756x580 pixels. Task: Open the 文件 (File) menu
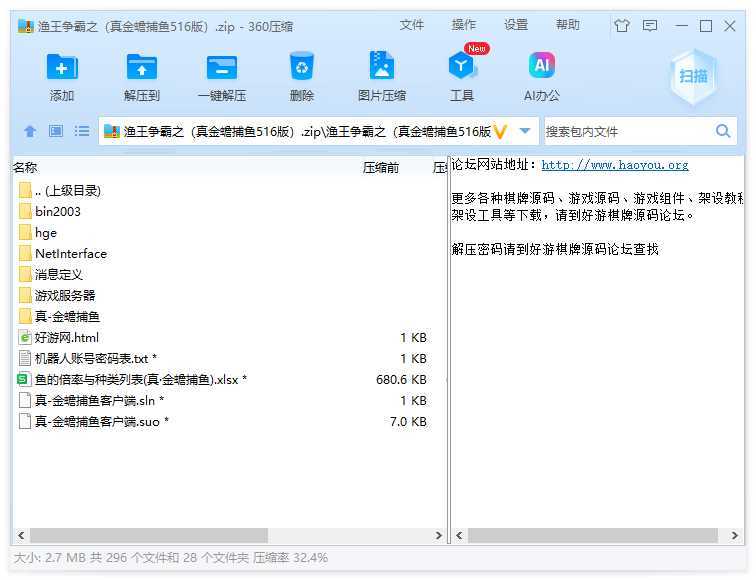click(412, 25)
